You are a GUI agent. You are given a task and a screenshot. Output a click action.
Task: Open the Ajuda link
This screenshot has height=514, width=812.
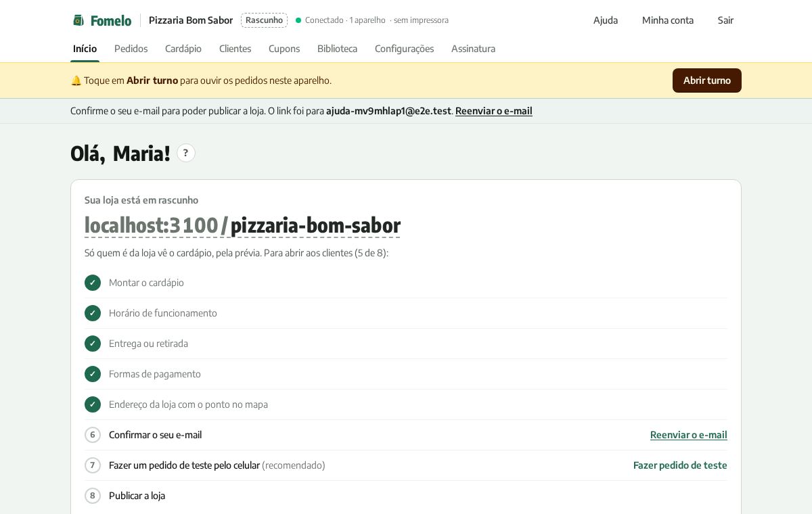coord(606,20)
